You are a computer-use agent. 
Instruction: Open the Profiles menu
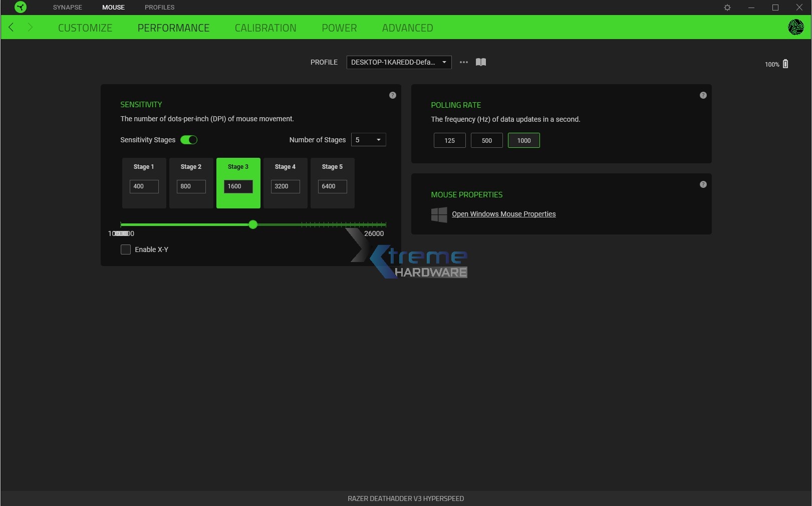pos(159,7)
